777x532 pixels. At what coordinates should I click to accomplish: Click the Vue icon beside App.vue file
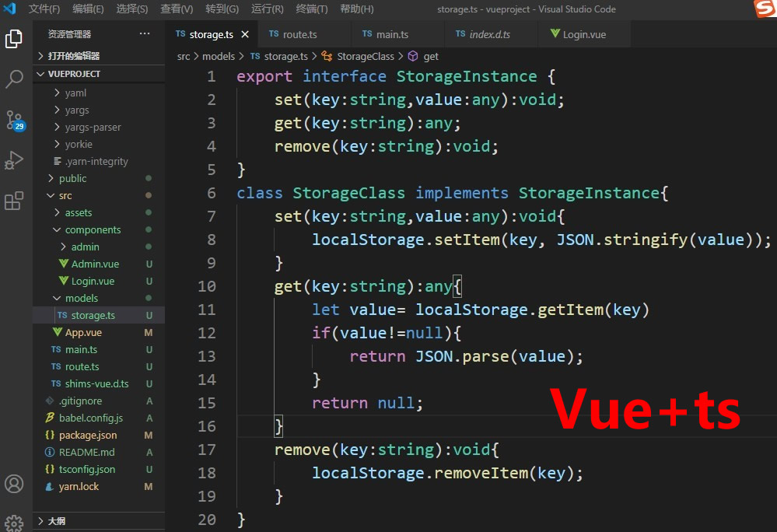(x=58, y=332)
